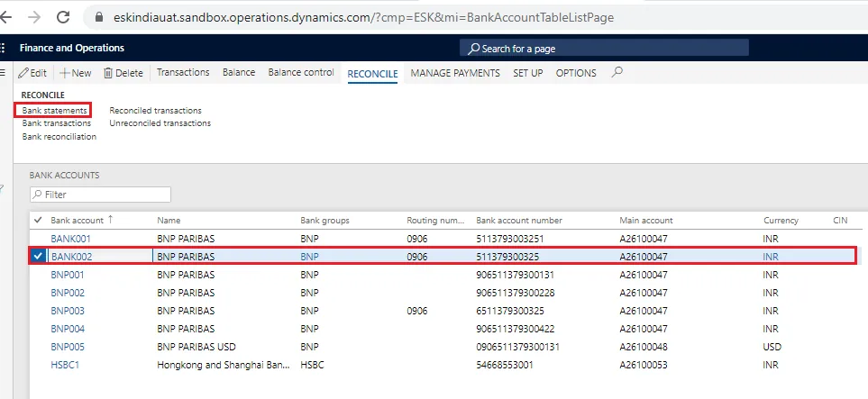Click the browser address bar URL
Image resolution: width=868 pixels, height=399 pixels.
(364, 18)
